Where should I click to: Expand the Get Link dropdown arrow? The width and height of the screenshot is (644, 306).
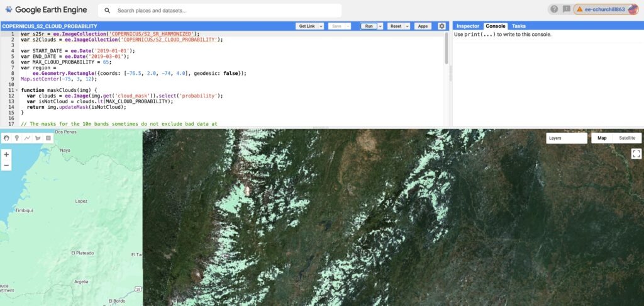pyautogui.click(x=321, y=26)
